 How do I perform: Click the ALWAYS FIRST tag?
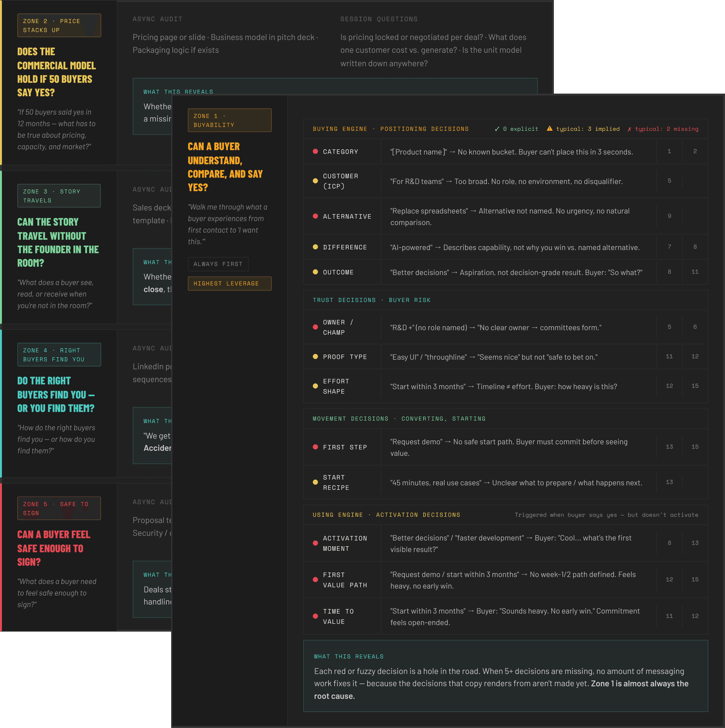(218, 264)
